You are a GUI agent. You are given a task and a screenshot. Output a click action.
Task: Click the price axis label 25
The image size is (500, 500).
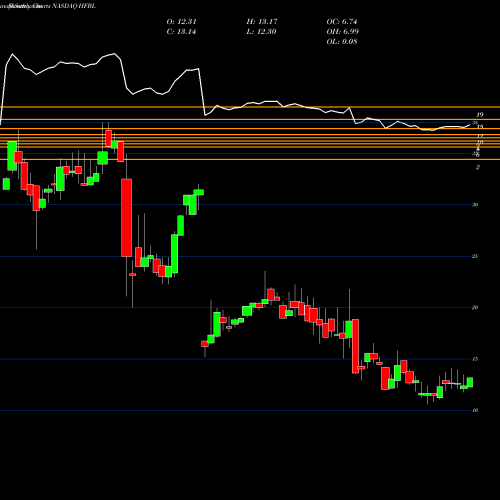[475, 256]
